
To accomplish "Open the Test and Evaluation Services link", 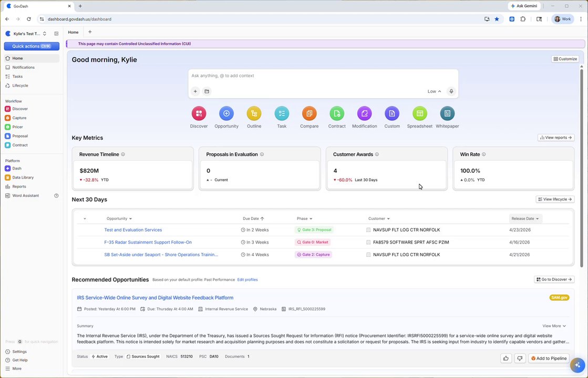I will click(133, 230).
